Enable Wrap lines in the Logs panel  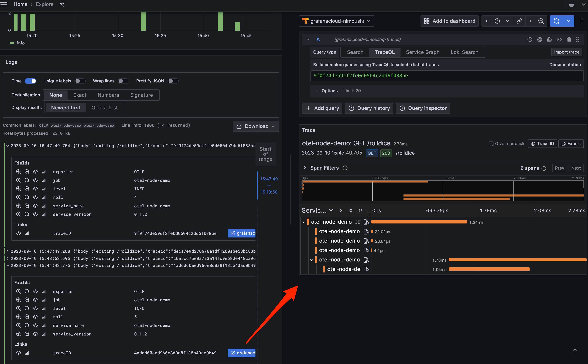pos(123,81)
